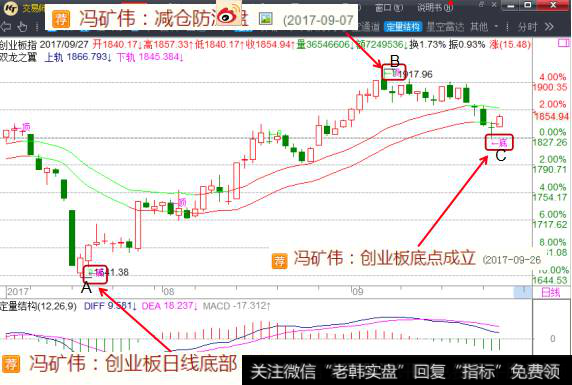This screenshot has width=572, height=385.
Task: Click the 涨(15.48) change value
Action: pos(510,45)
